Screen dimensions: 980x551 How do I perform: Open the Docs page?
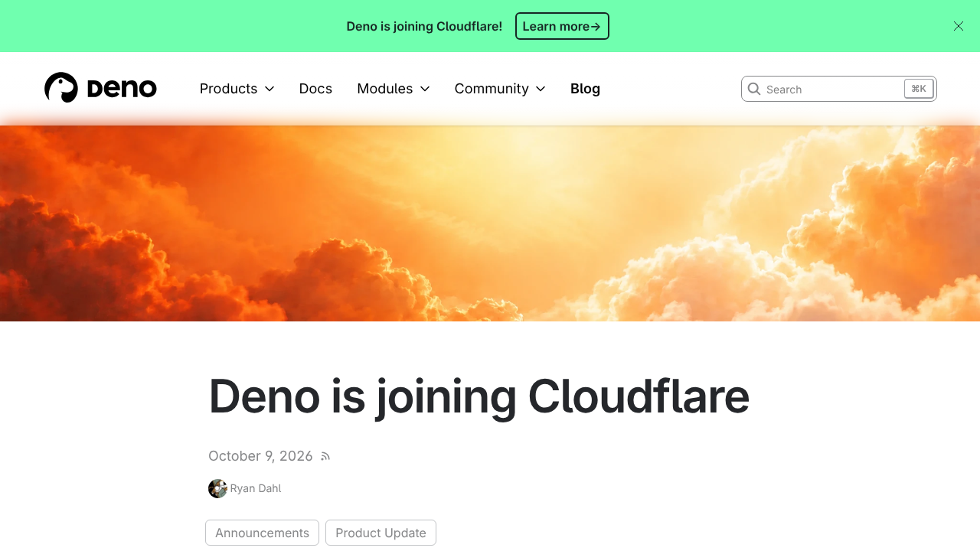coord(315,89)
